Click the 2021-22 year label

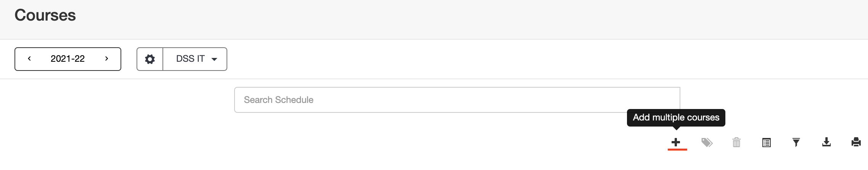point(68,59)
